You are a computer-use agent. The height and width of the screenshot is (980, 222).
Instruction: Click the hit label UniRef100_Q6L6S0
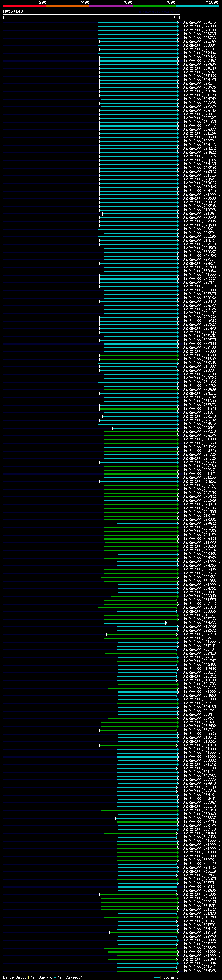click(x=199, y=443)
